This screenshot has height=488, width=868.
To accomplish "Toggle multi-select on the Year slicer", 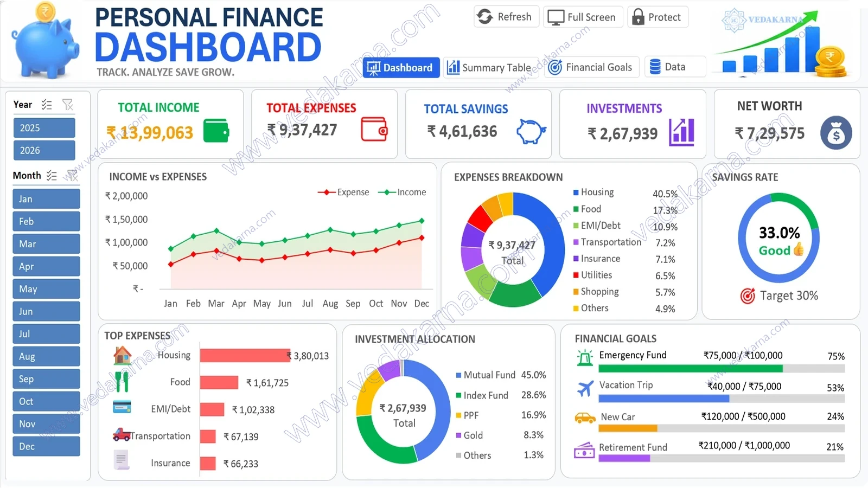I will pyautogui.click(x=47, y=105).
